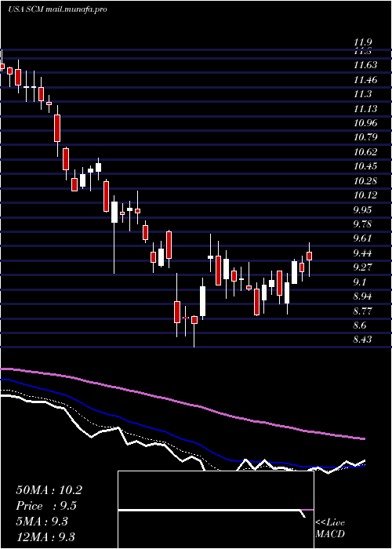Click the 8.94 price axis label
392x549 pixels.
363,297
